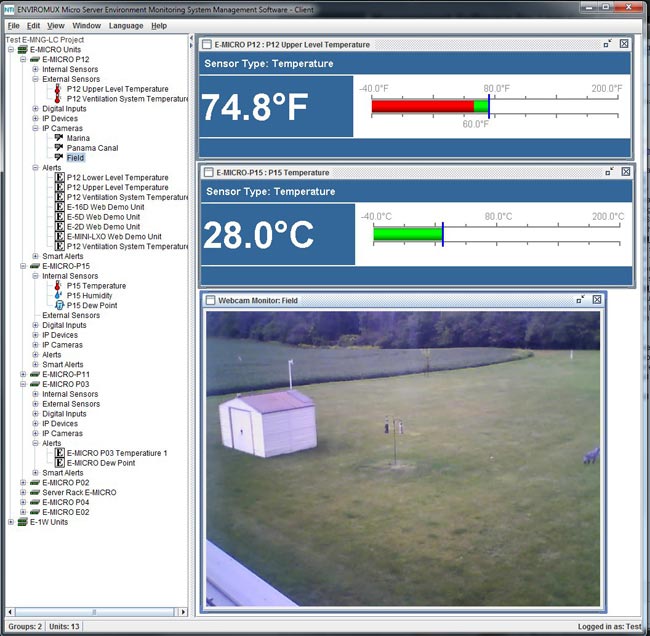Viewport: 650px width, 636px height.
Task: Expand Smart Alerts under E-MICRO-P15
Action: point(36,364)
